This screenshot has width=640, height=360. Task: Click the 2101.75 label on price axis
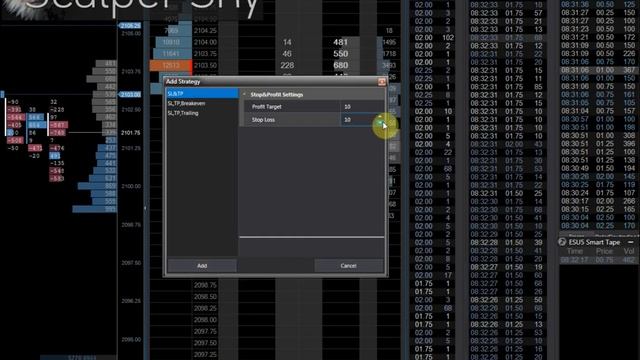click(x=131, y=133)
